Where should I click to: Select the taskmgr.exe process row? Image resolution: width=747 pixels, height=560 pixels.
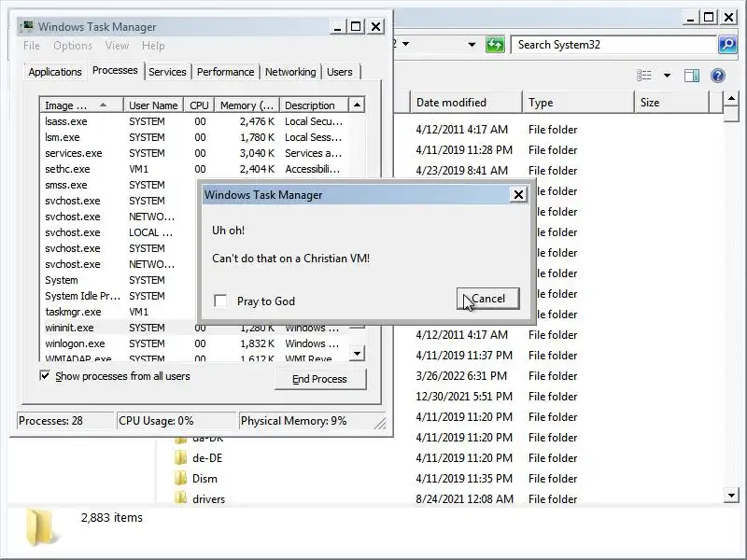[120, 312]
